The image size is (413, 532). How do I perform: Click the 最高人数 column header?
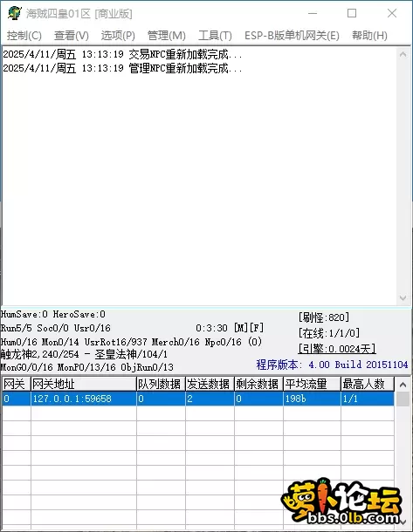point(368,384)
